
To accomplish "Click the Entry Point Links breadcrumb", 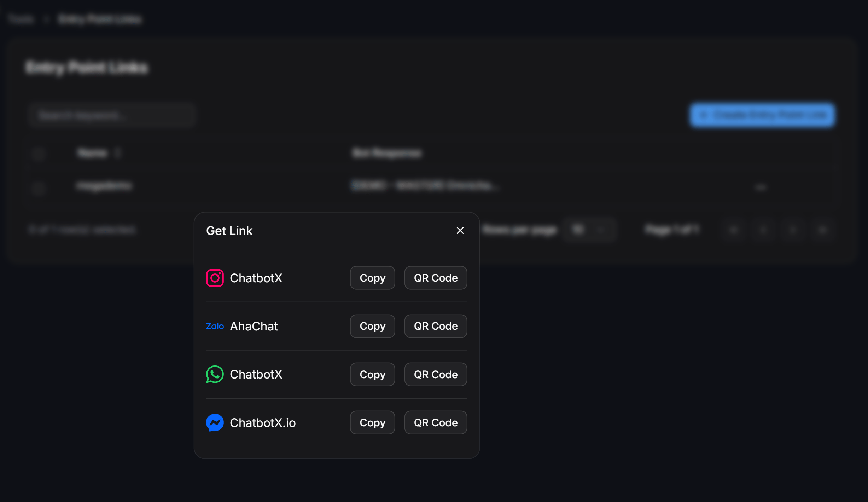I will (x=100, y=19).
